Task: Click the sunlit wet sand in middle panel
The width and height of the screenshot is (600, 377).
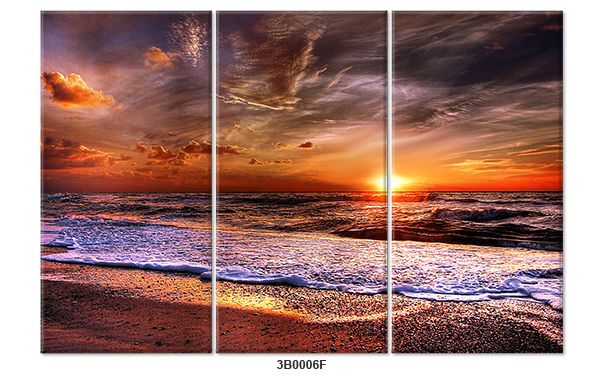Action: point(268,300)
